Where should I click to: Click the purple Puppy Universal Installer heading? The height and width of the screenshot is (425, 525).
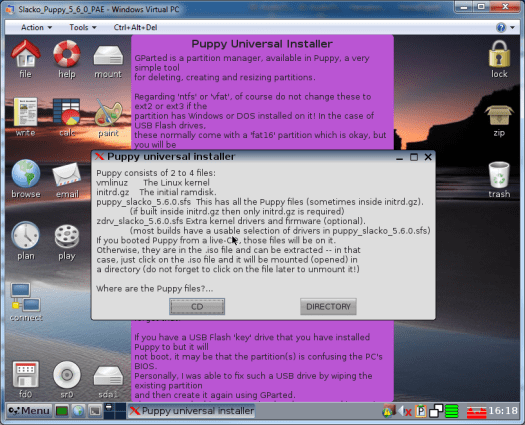pyautogui.click(x=262, y=44)
